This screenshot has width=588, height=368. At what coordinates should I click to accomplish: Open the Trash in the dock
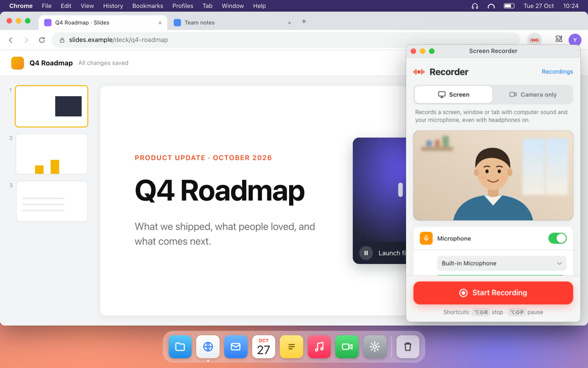[408, 347]
